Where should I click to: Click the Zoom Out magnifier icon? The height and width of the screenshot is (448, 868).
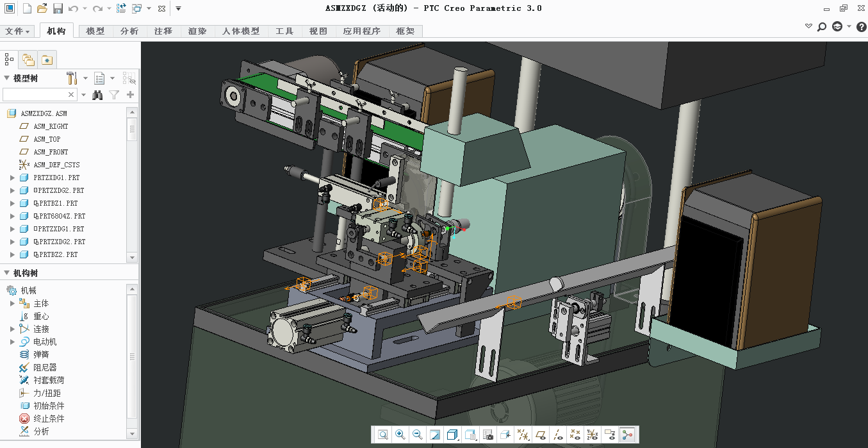point(418,435)
